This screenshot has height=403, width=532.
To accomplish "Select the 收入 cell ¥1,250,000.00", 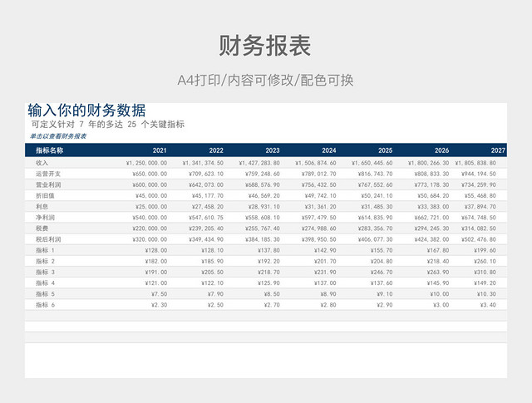I will coord(146,163).
